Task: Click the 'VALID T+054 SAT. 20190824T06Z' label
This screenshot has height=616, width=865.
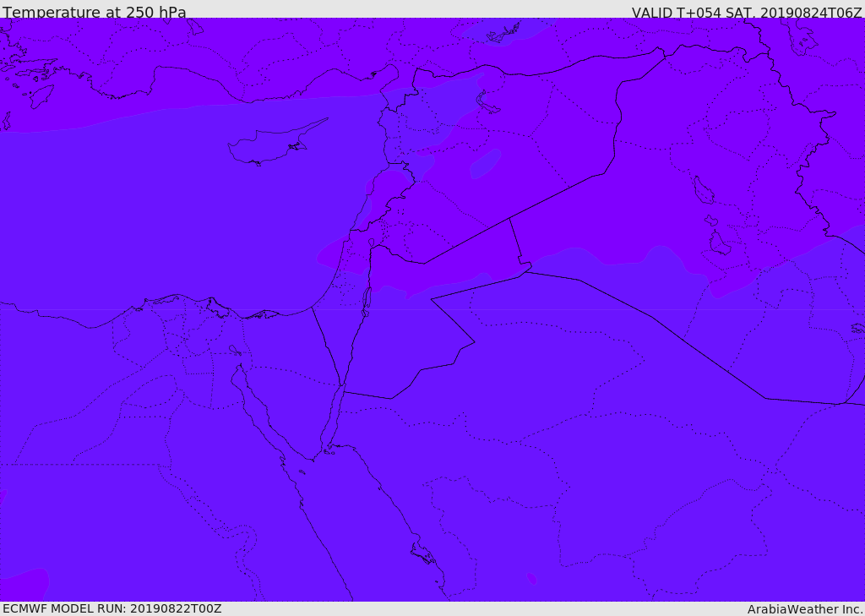Action: (x=747, y=12)
